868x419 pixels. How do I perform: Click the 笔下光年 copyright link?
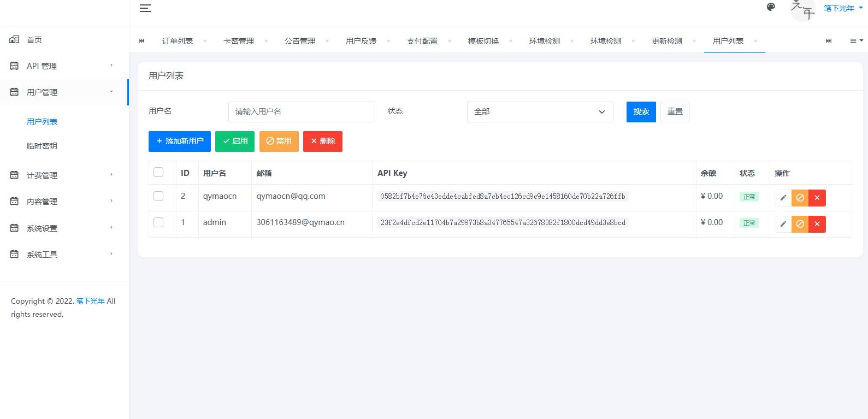click(x=90, y=301)
